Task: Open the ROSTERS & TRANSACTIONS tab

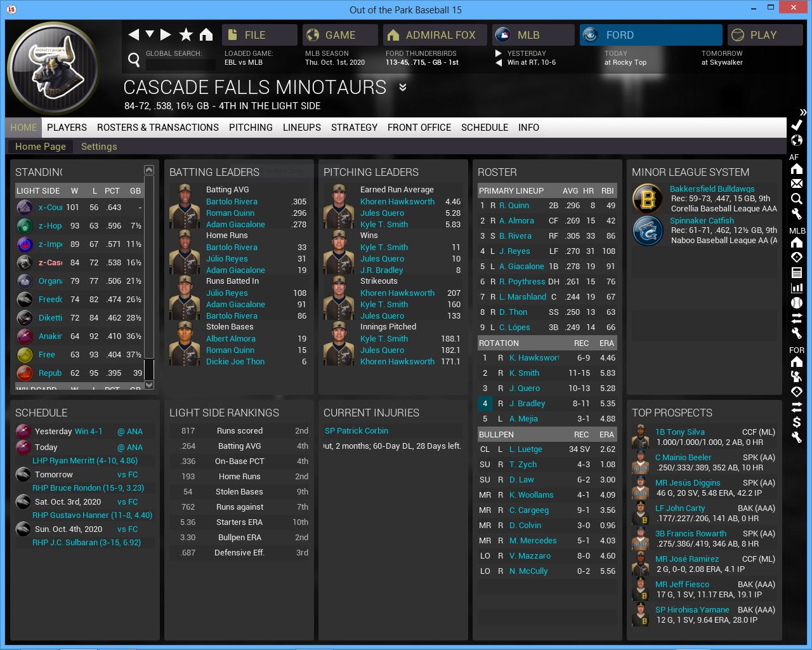Action: [x=157, y=128]
